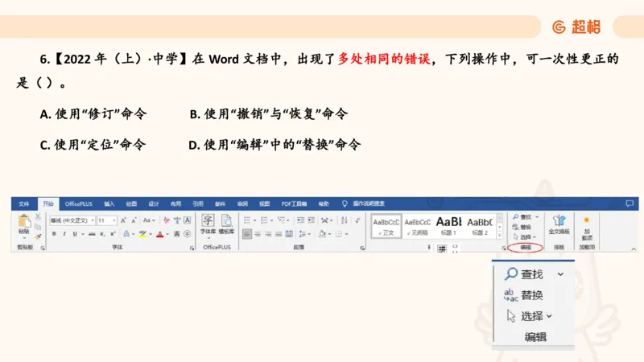Click the Phonetic Guide icon
This screenshot has width=644, height=362.
click(x=177, y=220)
